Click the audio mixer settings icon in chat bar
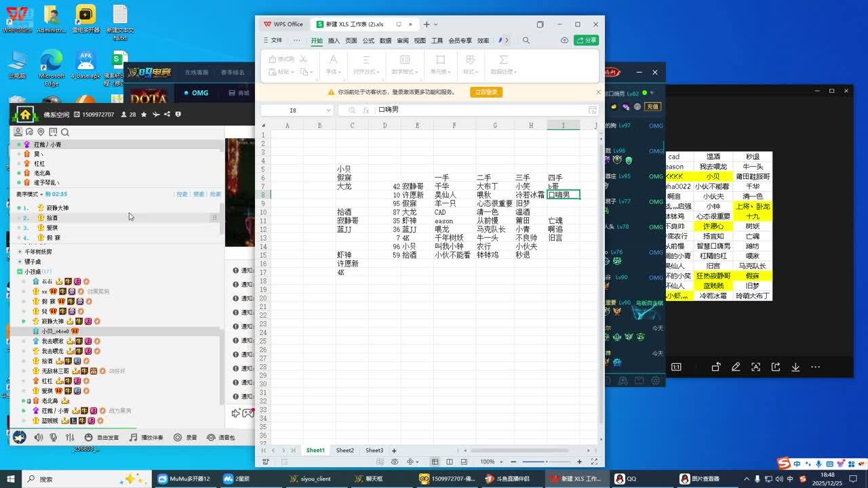 (x=70, y=438)
